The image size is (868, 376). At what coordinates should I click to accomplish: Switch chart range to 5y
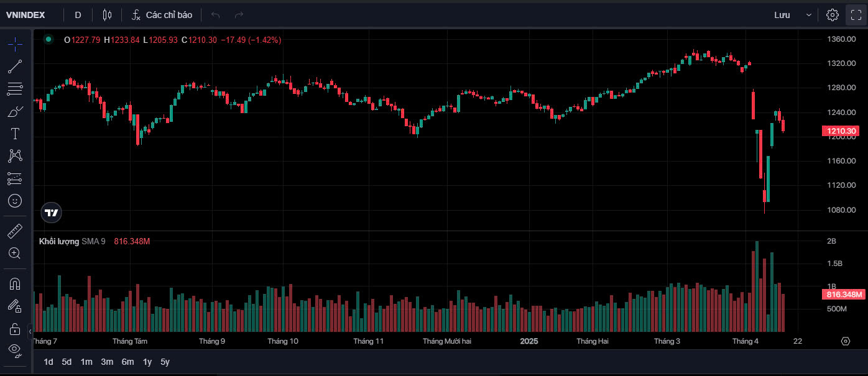(165, 362)
